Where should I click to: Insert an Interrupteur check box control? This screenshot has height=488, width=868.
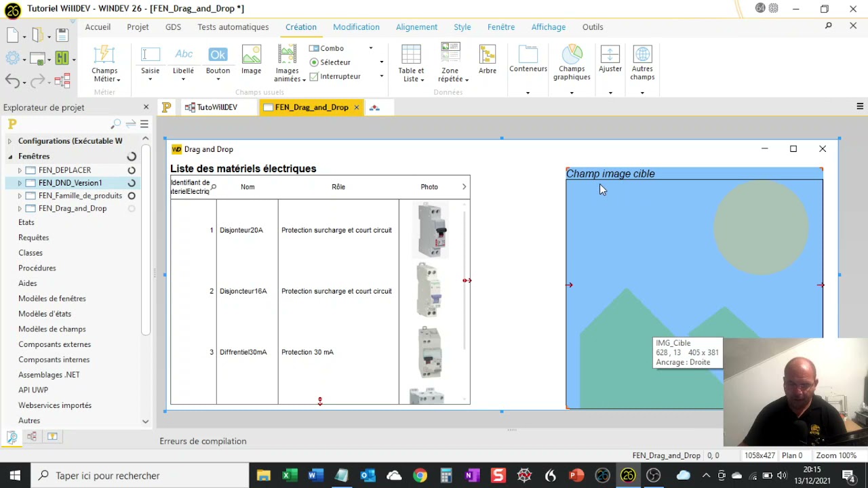[x=335, y=77]
